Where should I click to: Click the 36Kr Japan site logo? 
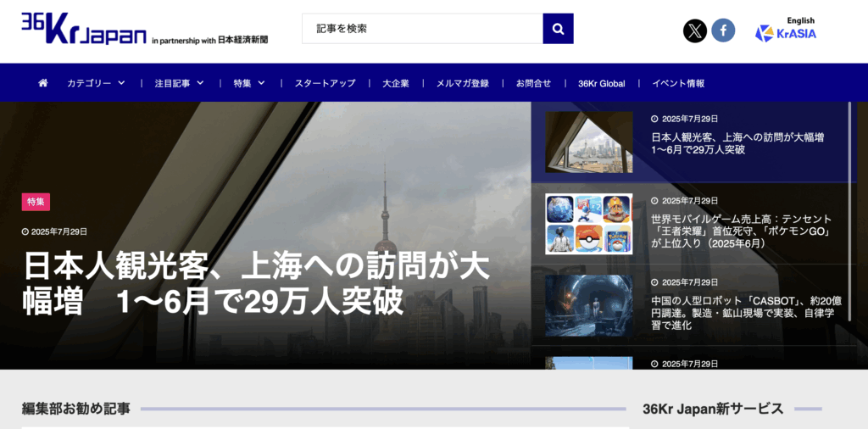point(84,29)
